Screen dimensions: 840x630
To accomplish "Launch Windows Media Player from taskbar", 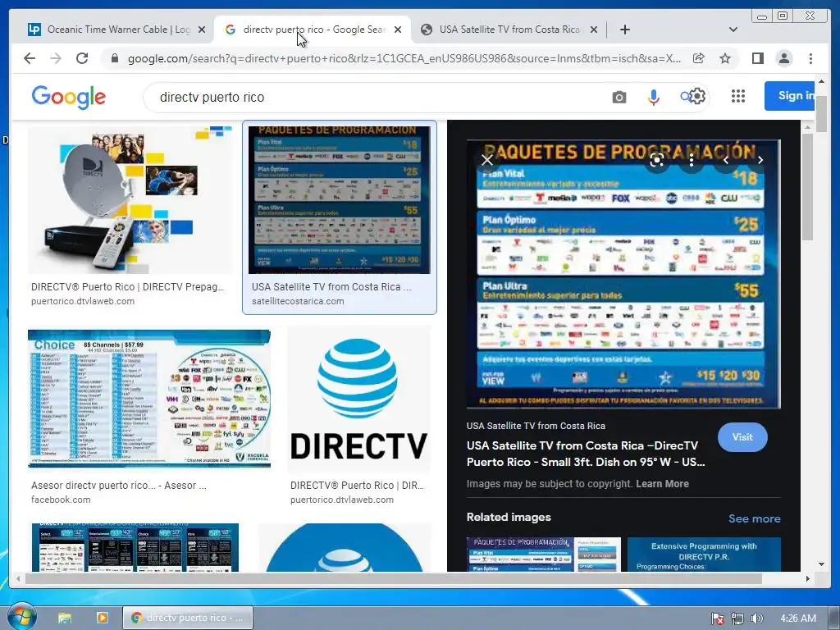I will click(102, 618).
